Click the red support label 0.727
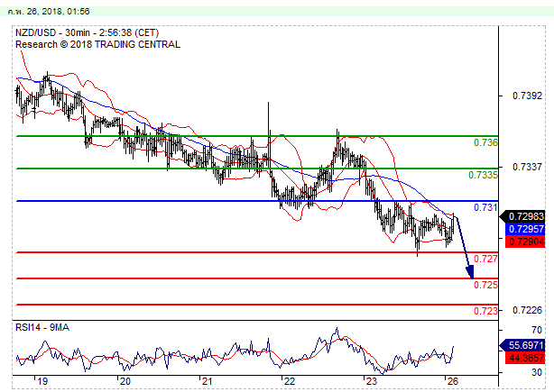 (485, 259)
